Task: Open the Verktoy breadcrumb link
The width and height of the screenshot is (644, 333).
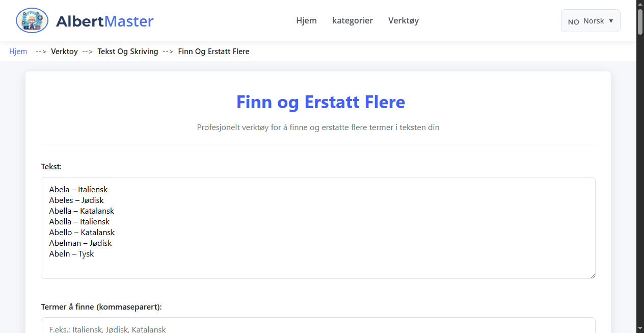Action: pos(64,51)
